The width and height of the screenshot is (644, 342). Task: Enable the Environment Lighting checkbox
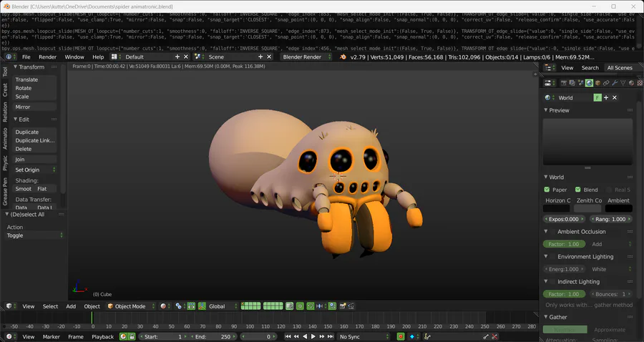(553, 257)
